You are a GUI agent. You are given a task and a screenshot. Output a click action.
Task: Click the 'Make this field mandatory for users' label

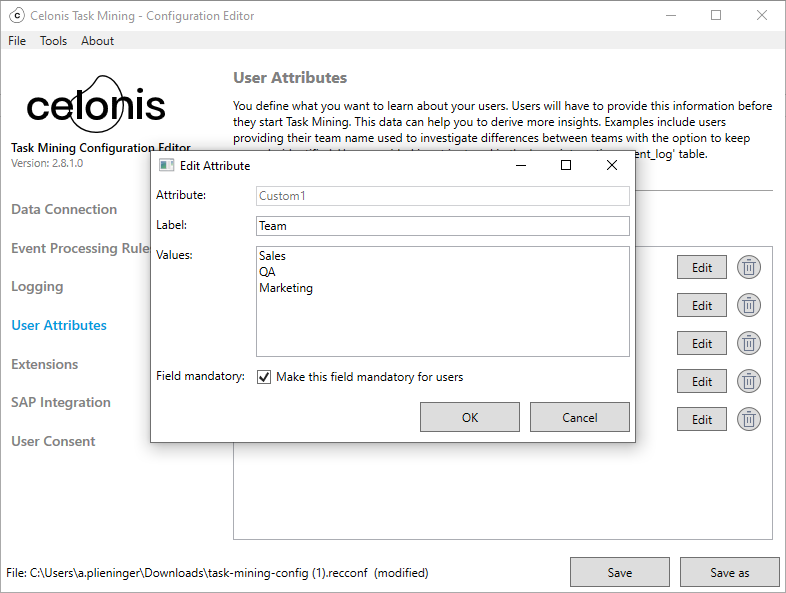coord(369,377)
